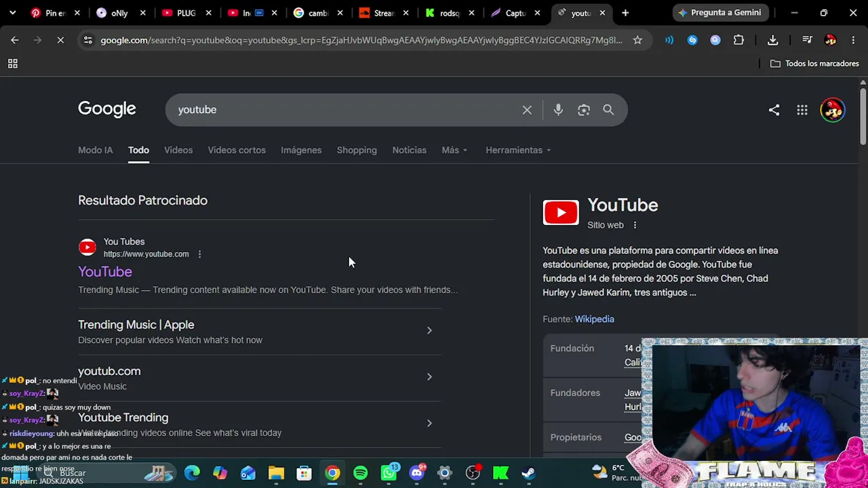Open Chrome three-dot menu
The image size is (868, 488).
pos(853,40)
